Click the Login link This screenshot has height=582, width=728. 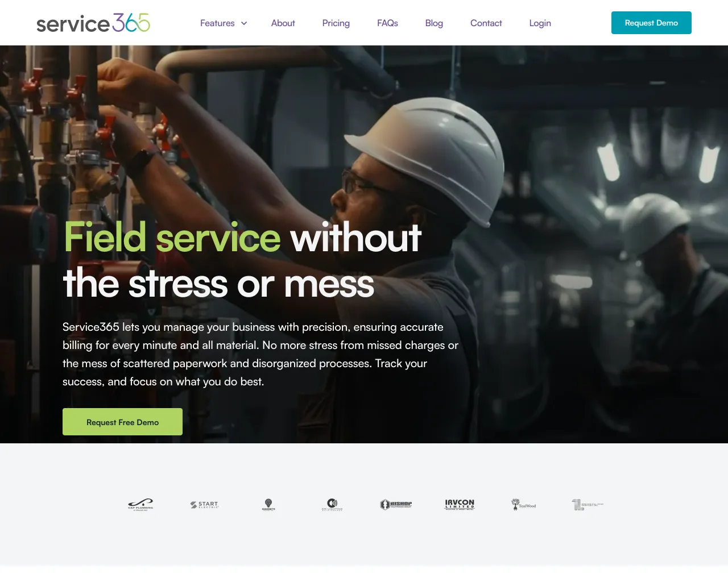coord(540,23)
